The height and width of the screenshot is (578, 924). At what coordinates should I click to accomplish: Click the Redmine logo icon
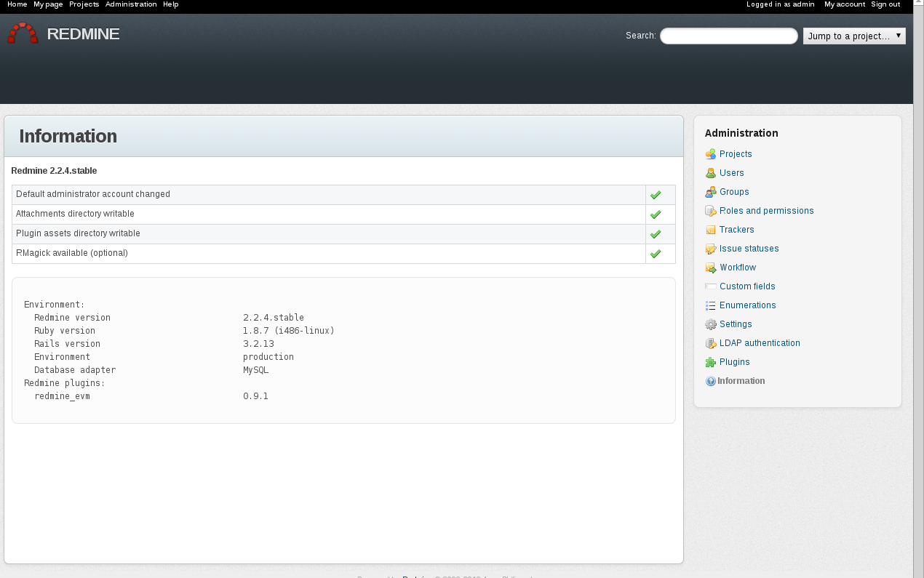(23, 33)
